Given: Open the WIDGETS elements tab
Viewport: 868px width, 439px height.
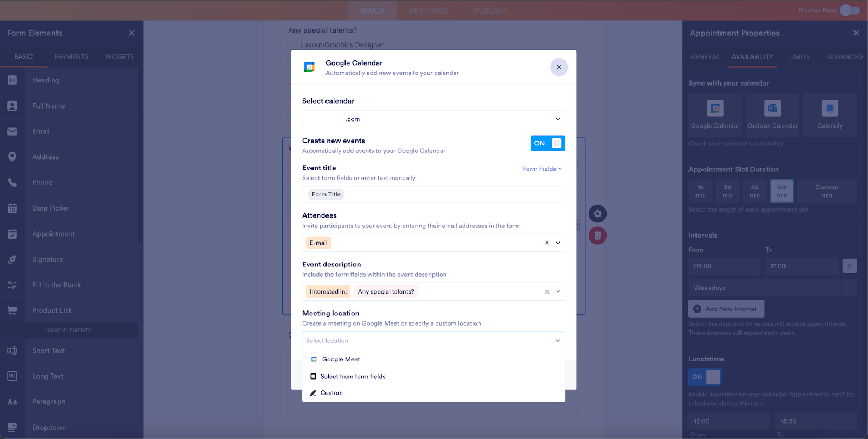Looking at the screenshot, I should pos(119,57).
